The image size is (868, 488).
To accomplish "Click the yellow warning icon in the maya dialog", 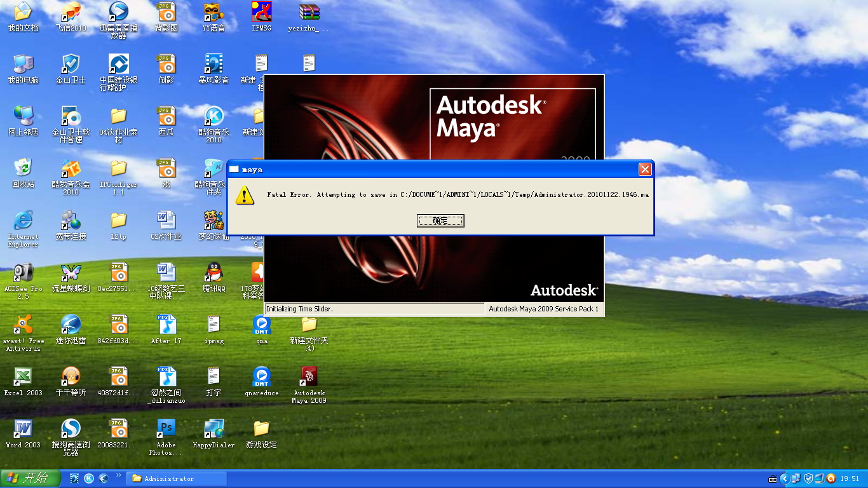I will [x=245, y=195].
